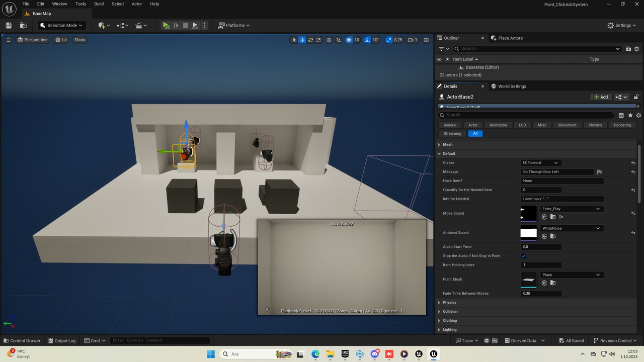The height and width of the screenshot is (362, 644).
Task: Toggle grid snapping in the viewport
Action: [349, 40]
